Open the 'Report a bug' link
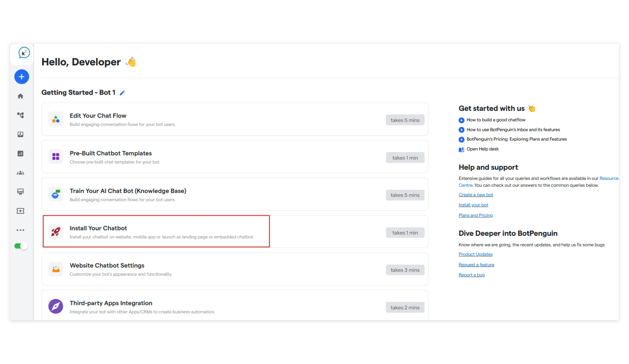 (x=472, y=275)
